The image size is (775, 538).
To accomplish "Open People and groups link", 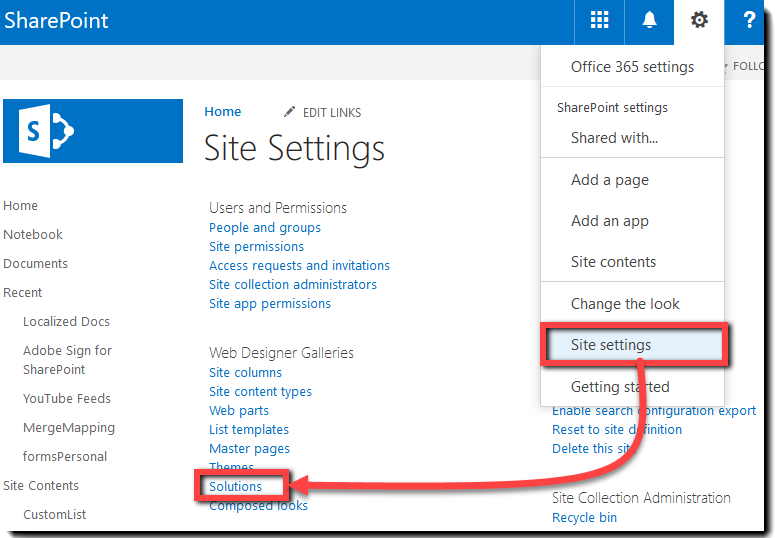I will (x=265, y=228).
